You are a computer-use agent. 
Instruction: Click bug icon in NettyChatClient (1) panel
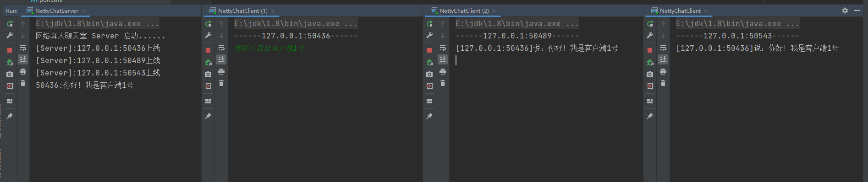point(208,62)
